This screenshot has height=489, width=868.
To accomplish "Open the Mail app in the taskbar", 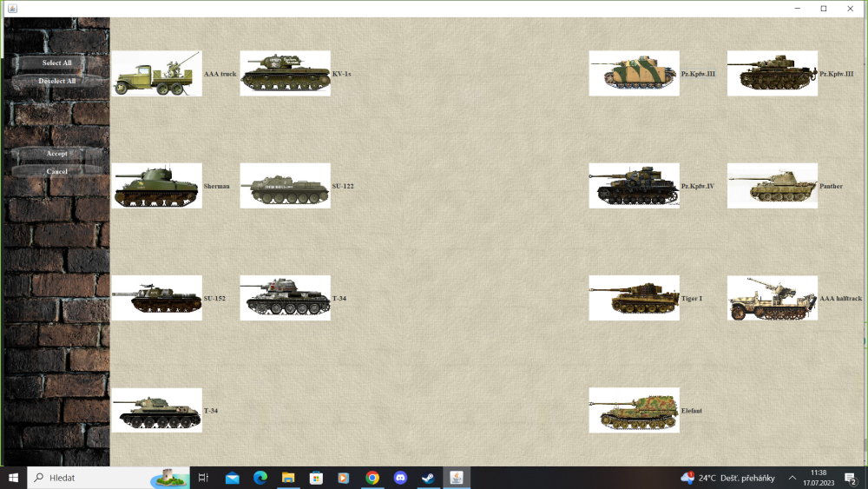I will click(x=233, y=478).
